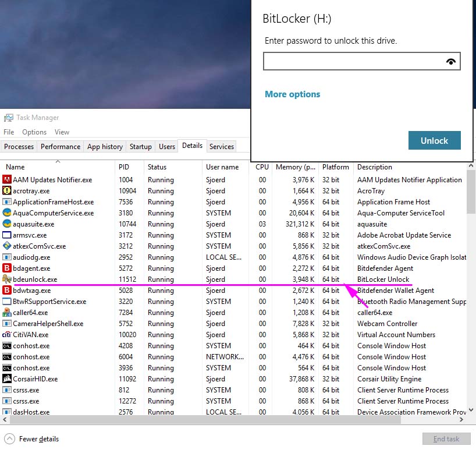Click the acrotray.exe warning icon
This screenshot has width=476, height=453.
click(x=7, y=191)
